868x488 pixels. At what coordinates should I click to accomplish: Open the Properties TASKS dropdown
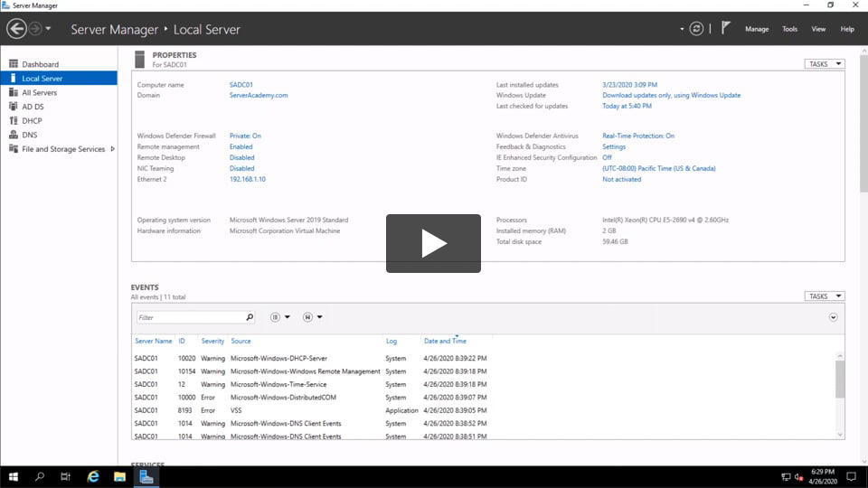coord(824,64)
